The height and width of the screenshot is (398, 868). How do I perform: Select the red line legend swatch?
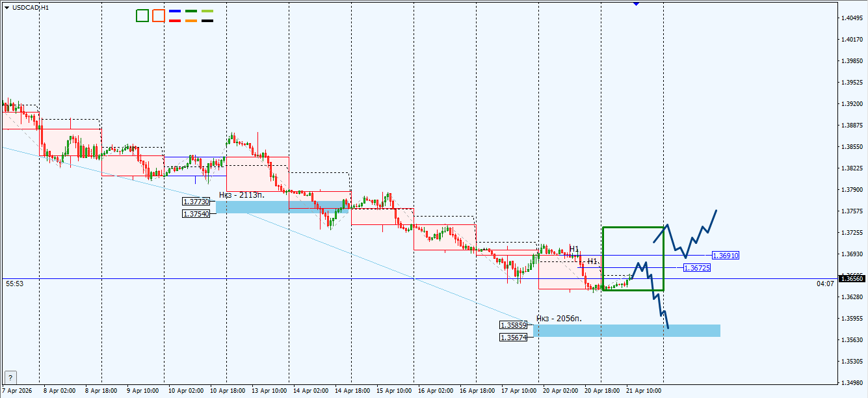point(175,21)
